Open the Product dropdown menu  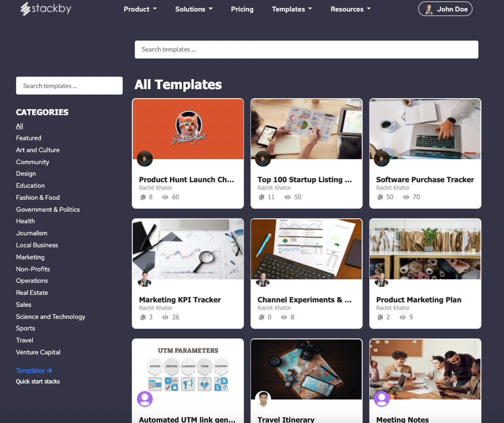click(x=140, y=10)
